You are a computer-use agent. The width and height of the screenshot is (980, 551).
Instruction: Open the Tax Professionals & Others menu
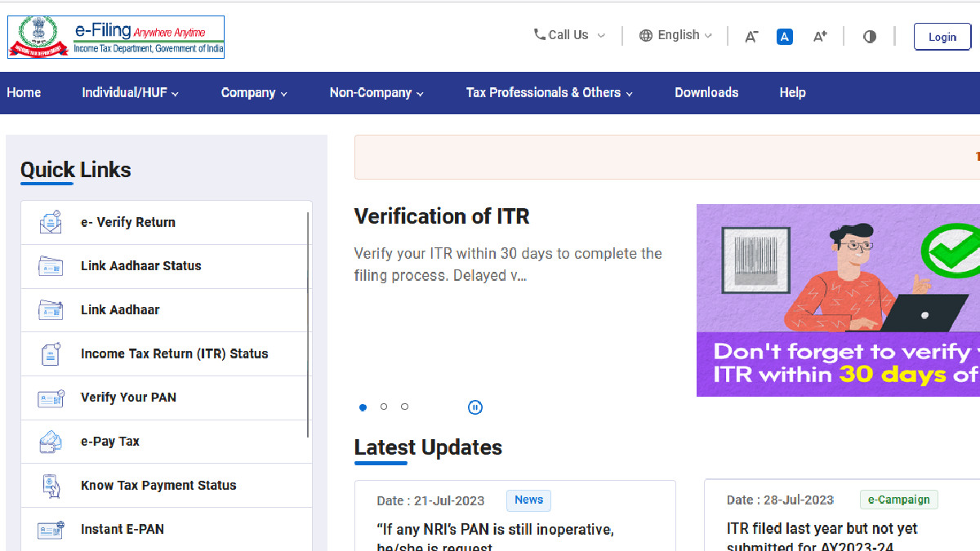point(549,92)
